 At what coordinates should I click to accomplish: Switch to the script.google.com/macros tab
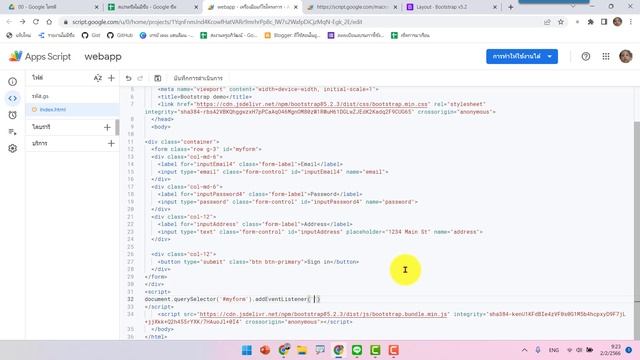point(352,7)
